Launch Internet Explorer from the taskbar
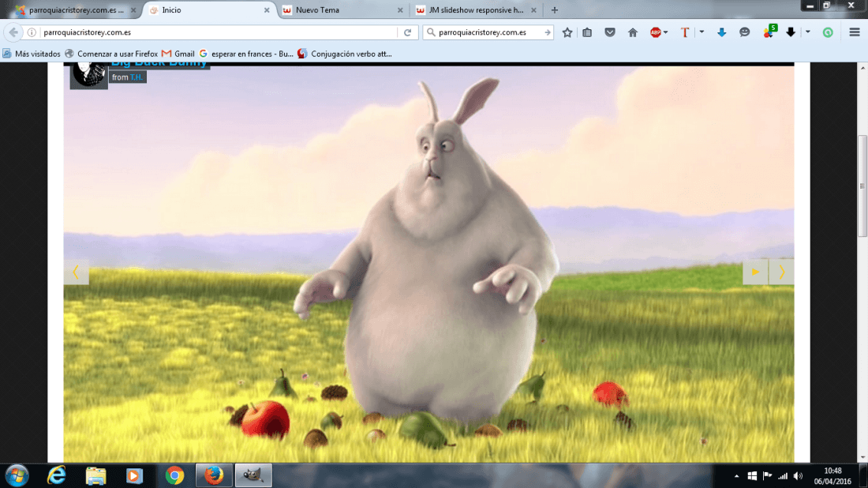This screenshot has height=488, width=868. pos(57,475)
